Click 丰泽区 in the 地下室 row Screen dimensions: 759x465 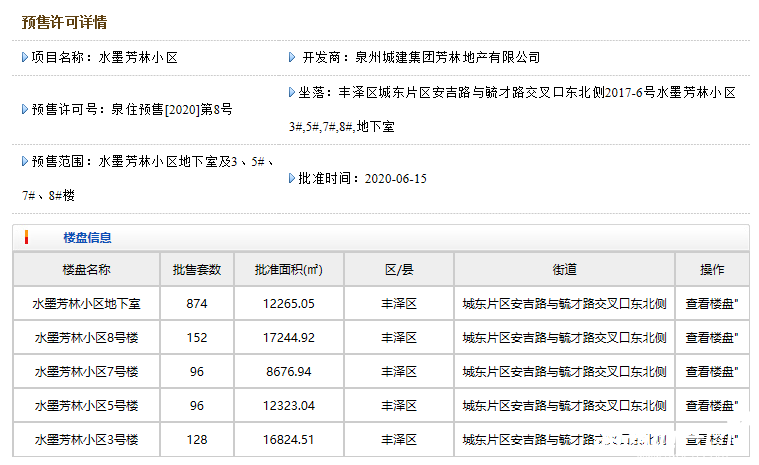click(399, 304)
